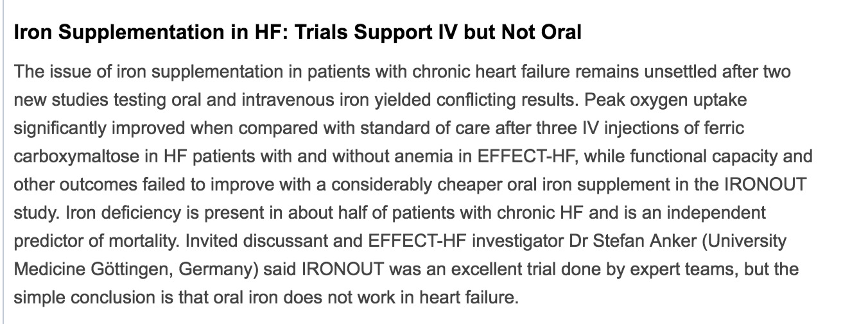Click the phrase 'Iron deficiency' starting a sentence
This screenshot has width=868, height=324.
pyautogui.click(x=134, y=212)
